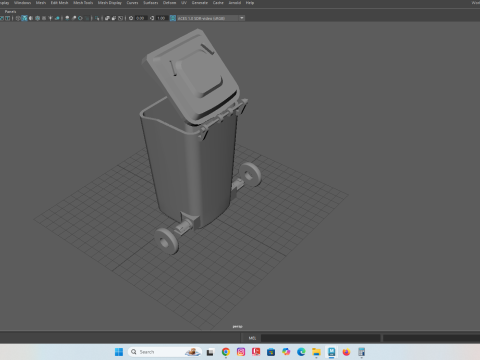Click the Exposure reset icon
Image resolution: width=480 pixels, height=360 pixels.
click(131, 18)
